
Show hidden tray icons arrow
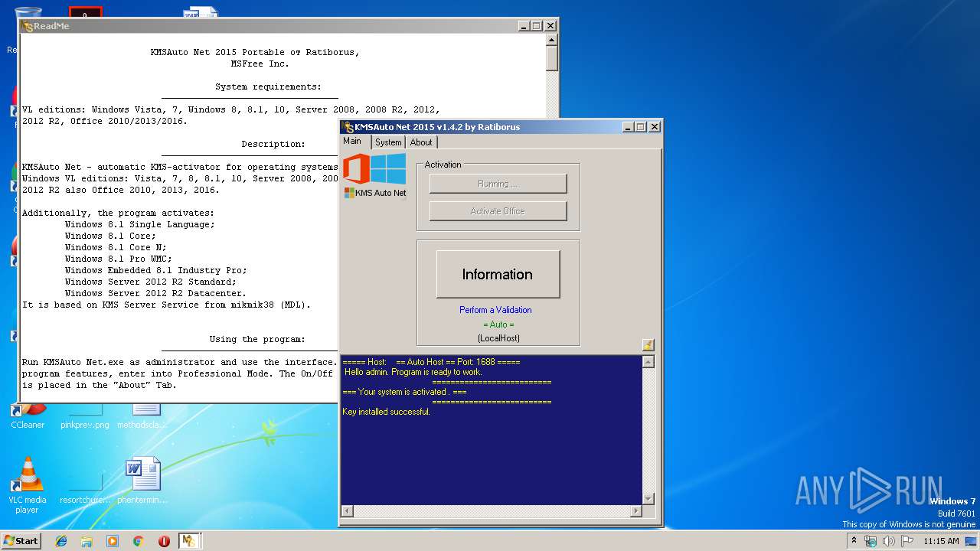(x=854, y=540)
